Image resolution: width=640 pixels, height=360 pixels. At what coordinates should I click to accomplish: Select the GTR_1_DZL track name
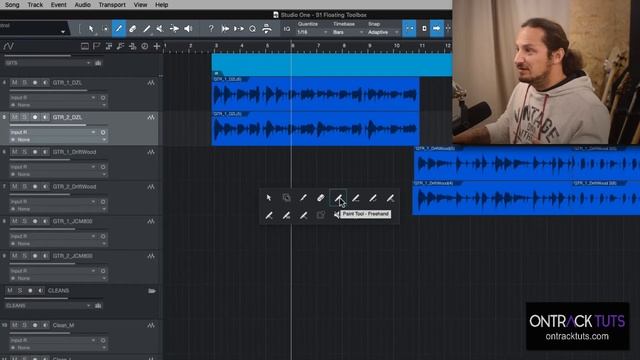[67, 83]
